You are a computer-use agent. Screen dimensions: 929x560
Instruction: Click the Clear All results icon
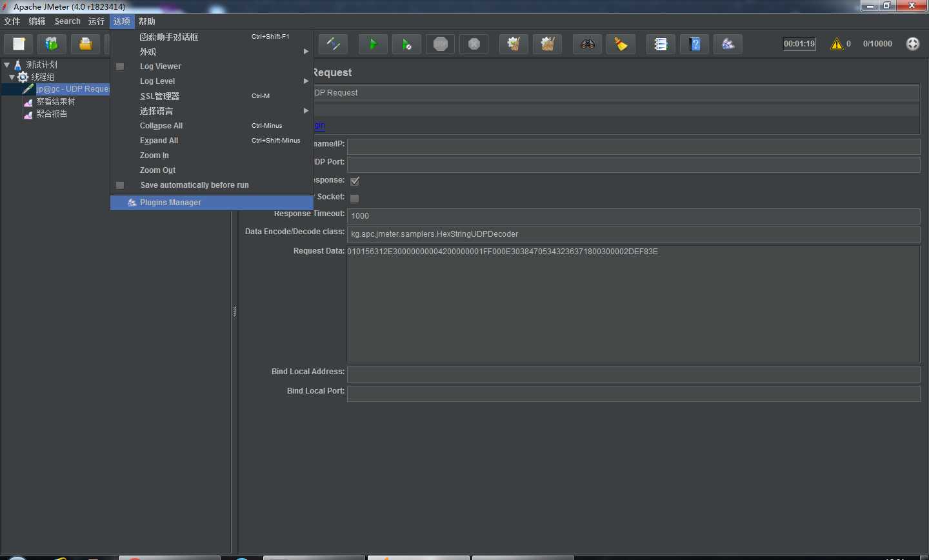point(547,44)
